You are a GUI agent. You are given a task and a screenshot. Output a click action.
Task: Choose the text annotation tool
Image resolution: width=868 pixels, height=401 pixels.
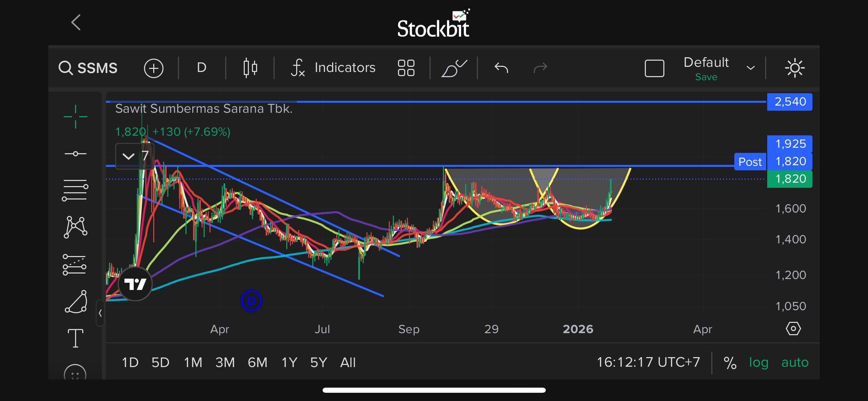point(75,338)
